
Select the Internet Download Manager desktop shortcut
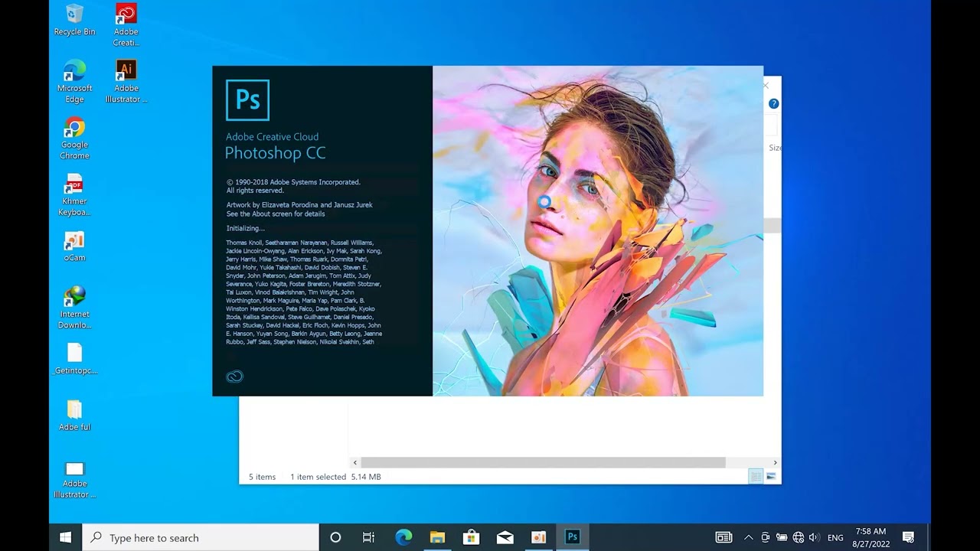pyautogui.click(x=74, y=307)
